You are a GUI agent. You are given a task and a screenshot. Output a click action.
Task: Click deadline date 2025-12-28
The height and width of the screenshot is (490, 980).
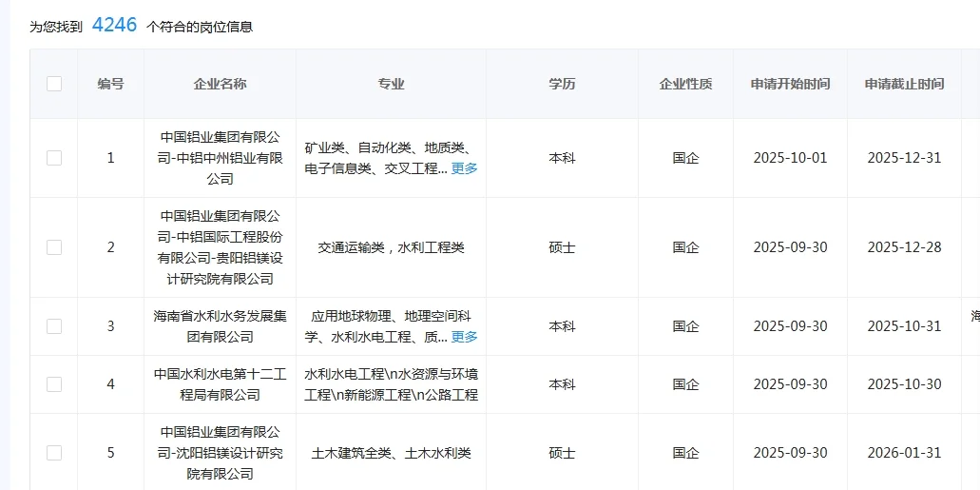pyautogui.click(x=904, y=247)
